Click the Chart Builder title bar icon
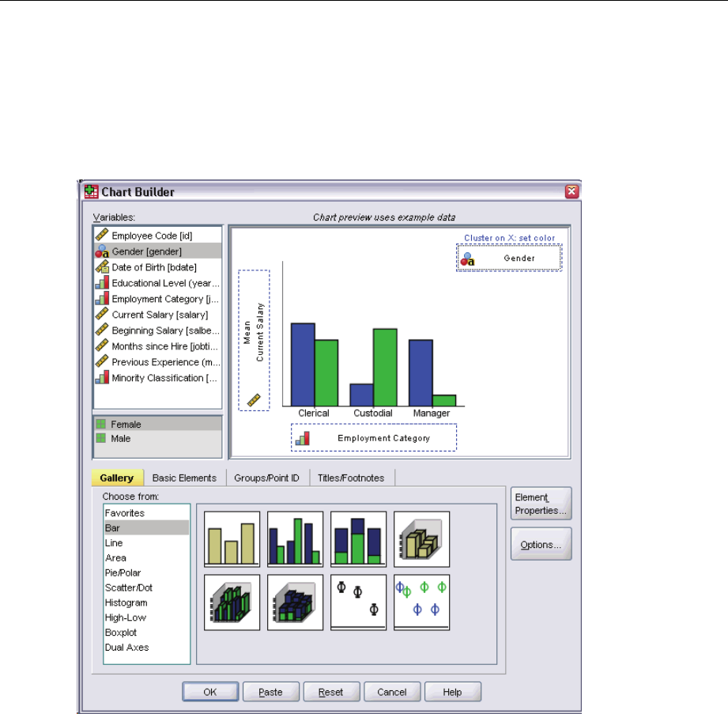This screenshot has width=728, height=714. click(x=91, y=191)
